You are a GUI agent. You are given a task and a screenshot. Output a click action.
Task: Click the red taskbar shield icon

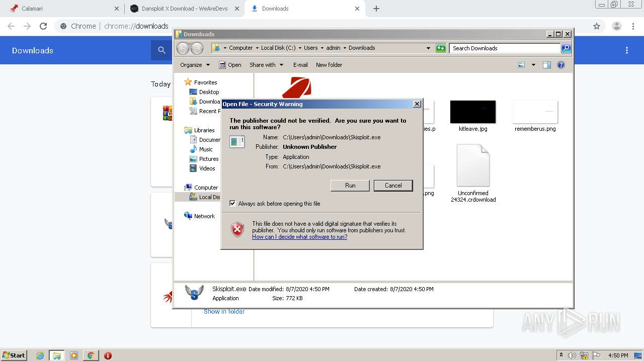coord(108,355)
